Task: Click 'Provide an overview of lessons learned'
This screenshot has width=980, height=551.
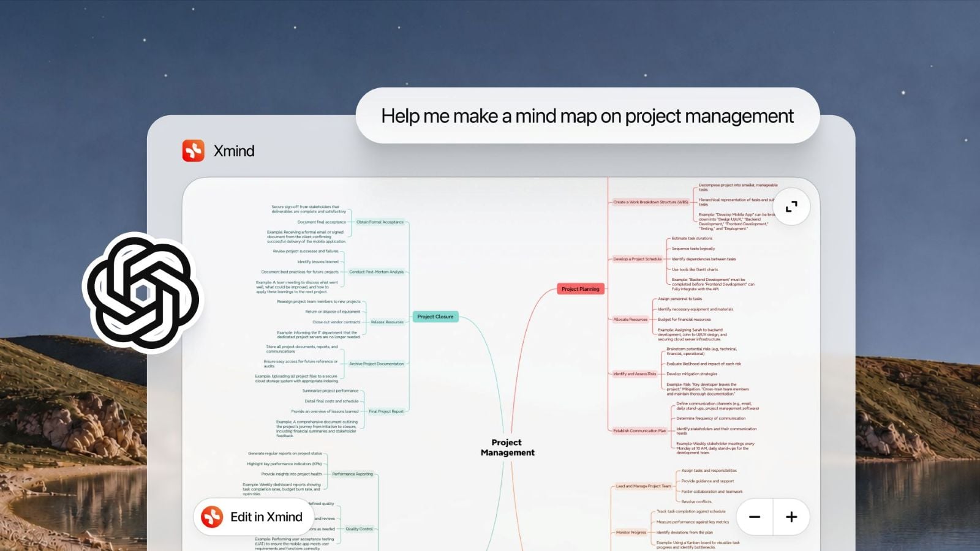Action: pos(325,411)
